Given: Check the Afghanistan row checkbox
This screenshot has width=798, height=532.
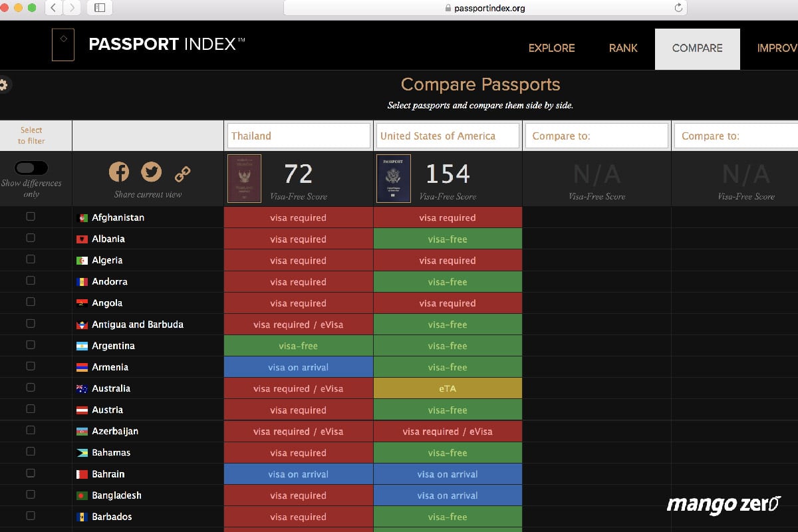Looking at the screenshot, I should (31, 217).
